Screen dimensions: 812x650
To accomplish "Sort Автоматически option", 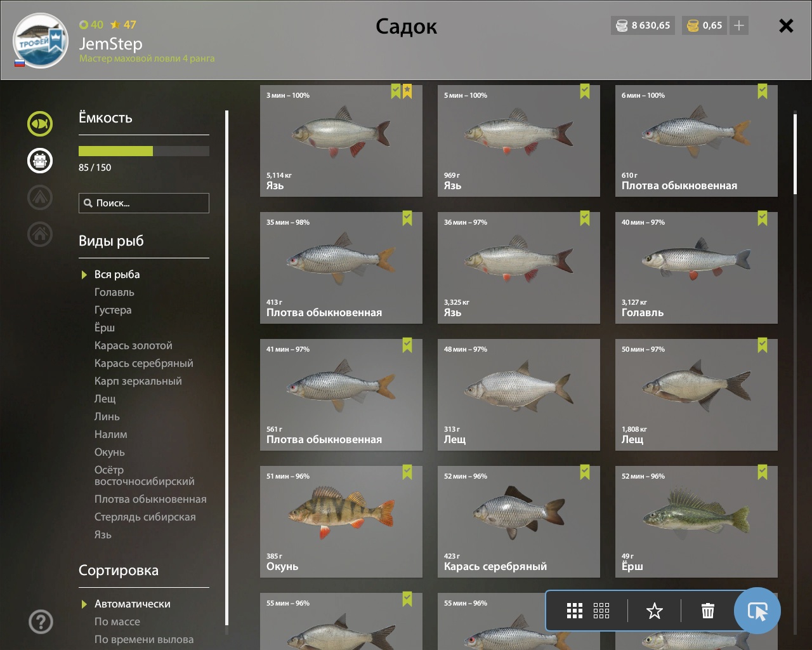I will (133, 604).
